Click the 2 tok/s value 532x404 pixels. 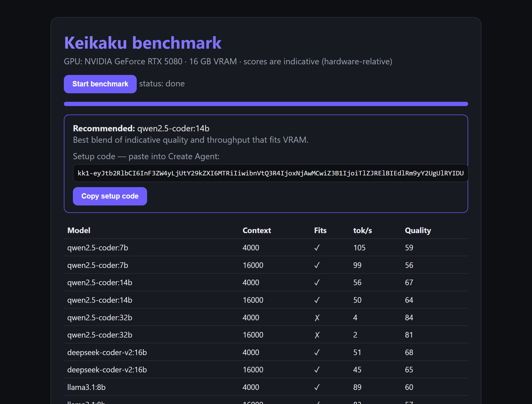[355, 335]
